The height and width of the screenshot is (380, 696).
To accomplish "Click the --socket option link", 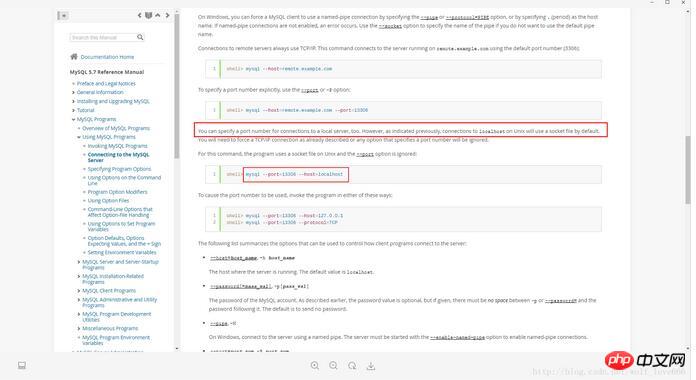I will (390, 26).
